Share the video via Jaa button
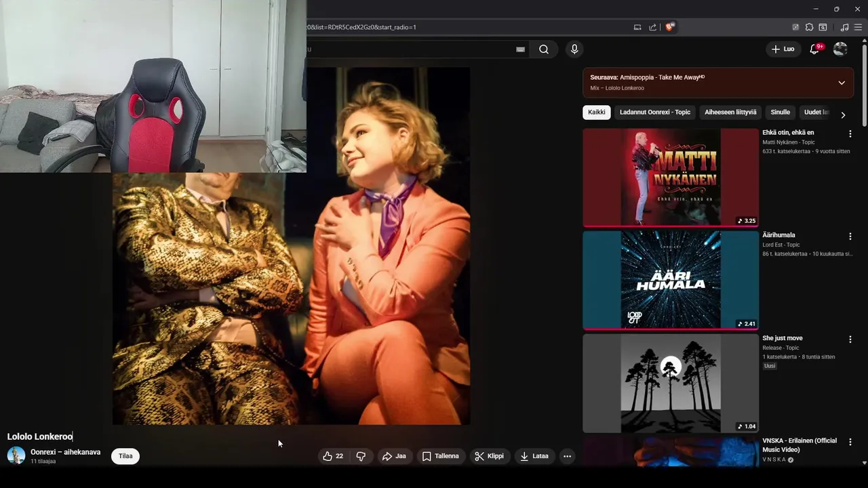 point(394,456)
